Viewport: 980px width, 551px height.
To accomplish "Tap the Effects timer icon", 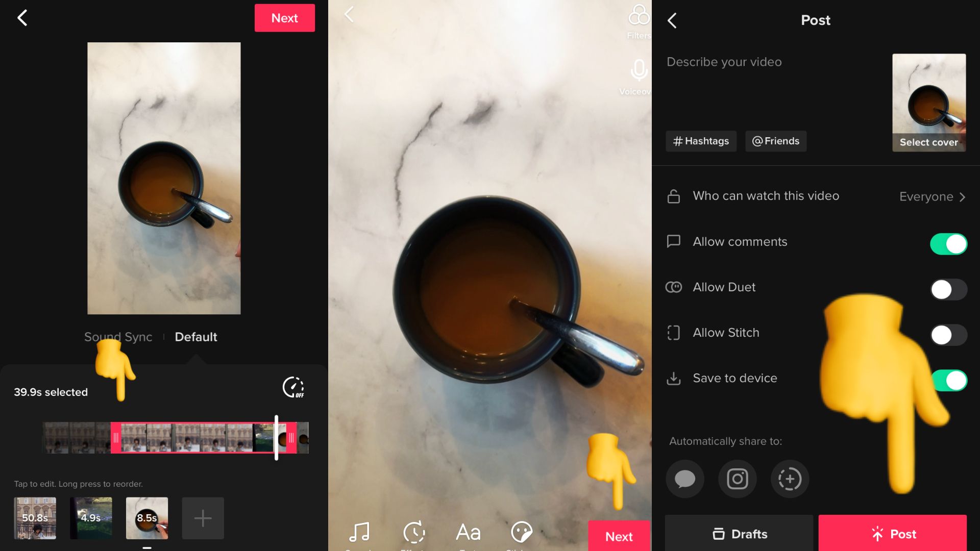I will click(413, 532).
